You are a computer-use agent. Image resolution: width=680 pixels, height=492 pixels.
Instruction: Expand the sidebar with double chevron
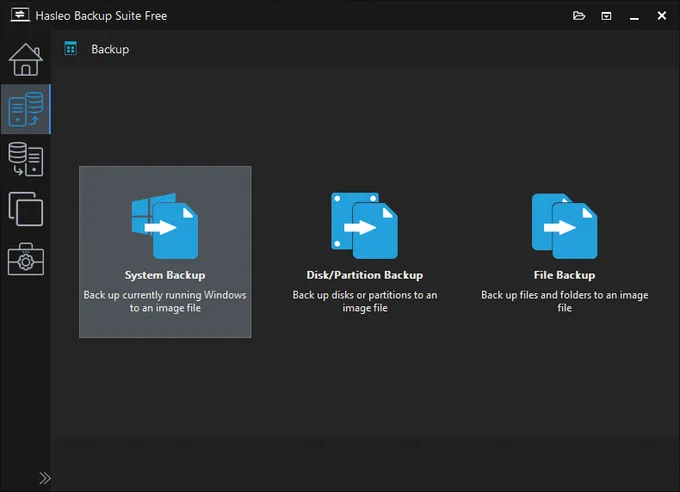coord(45,478)
